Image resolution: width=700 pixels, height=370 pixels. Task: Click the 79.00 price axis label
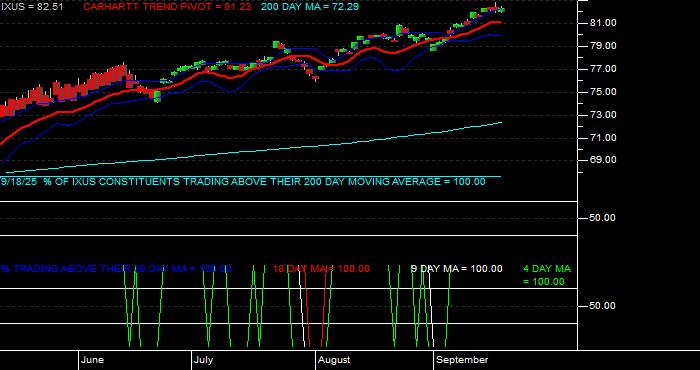[x=603, y=46]
